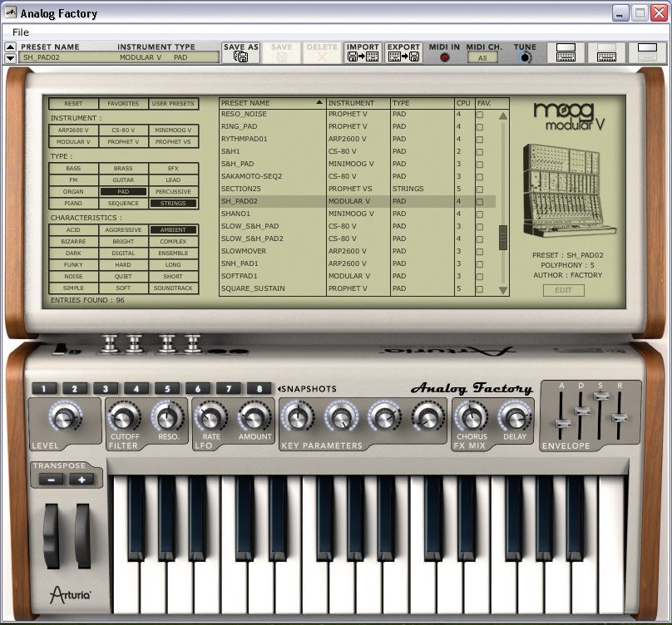Image resolution: width=672 pixels, height=625 pixels.
Task: Select previous preset with up arrow
Action: (10, 47)
